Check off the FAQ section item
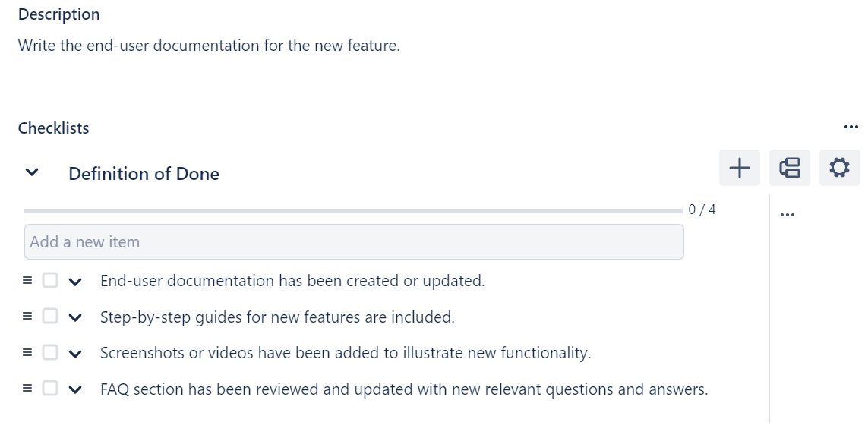Screen dimensions: 868x438 tap(49, 388)
